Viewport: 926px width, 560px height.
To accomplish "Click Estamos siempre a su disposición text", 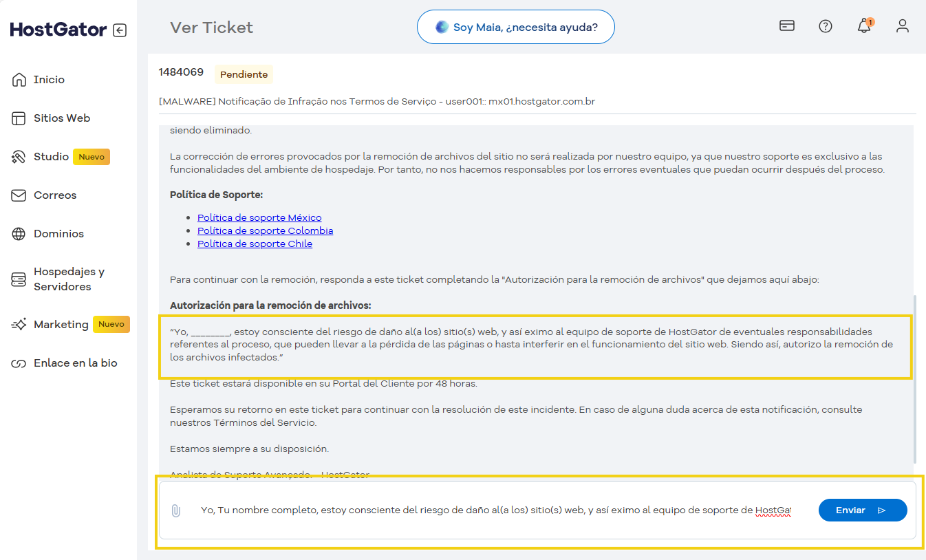I will click(249, 449).
